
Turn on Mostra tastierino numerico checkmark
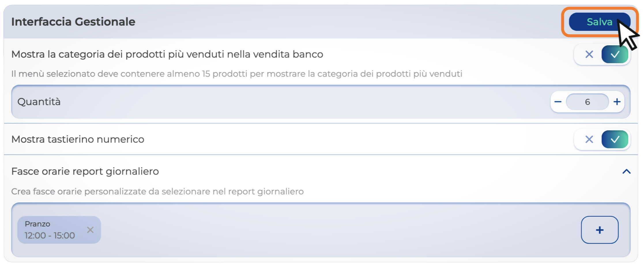click(x=615, y=140)
